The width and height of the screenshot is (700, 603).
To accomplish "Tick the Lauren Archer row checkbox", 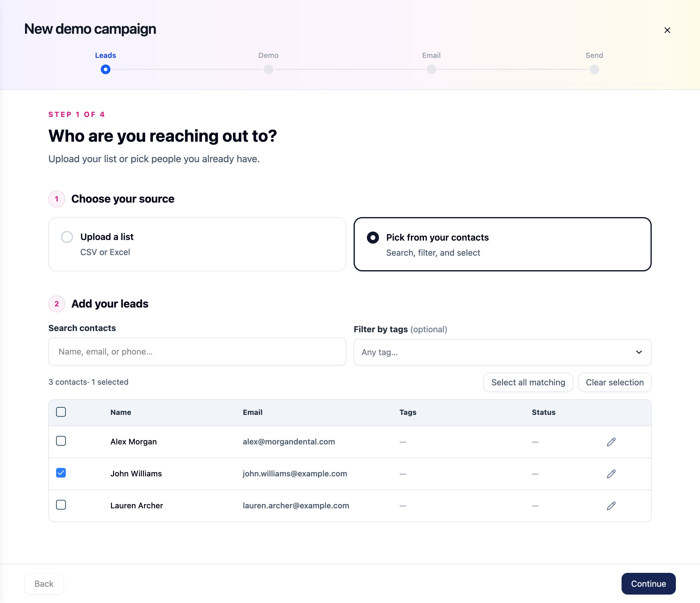I will pyautogui.click(x=61, y=505).
